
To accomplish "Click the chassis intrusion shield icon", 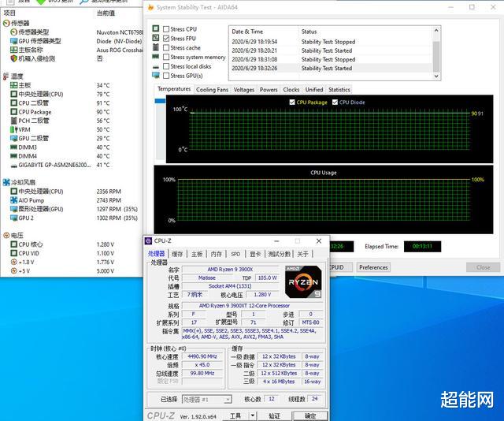I will tap(14, 58).
